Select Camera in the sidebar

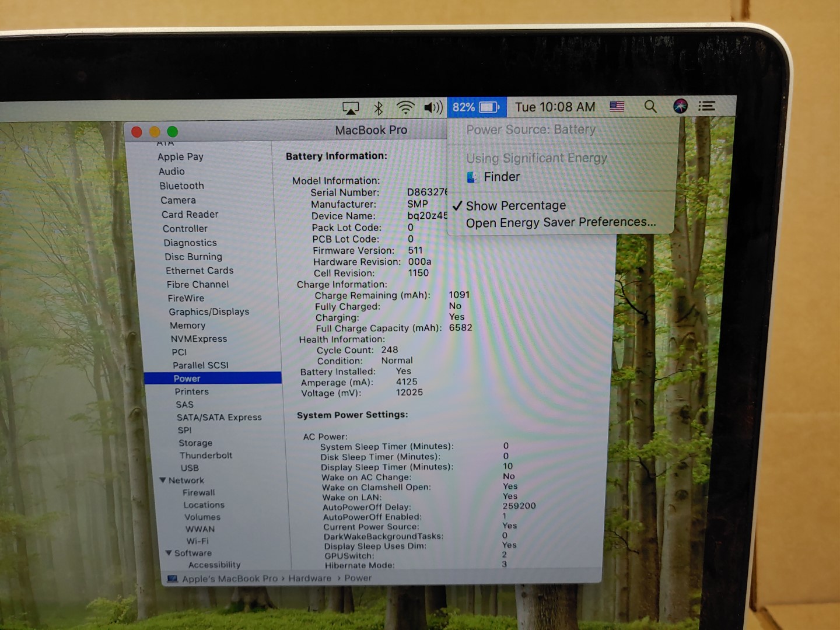point(178,200)
